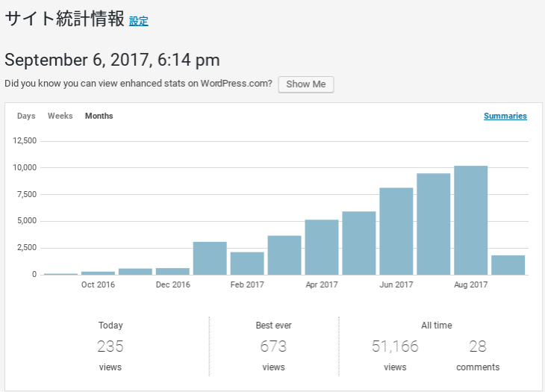545x392 pixels.
Task: Click the 12,500 axis label
Action: click(25, 140)
